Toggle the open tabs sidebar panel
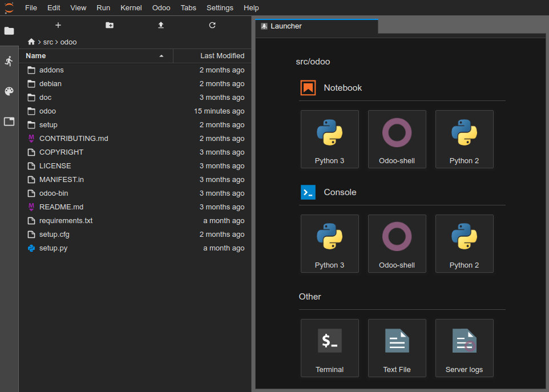The width and height of the screenshot is (549, 392). pos(9,122)
